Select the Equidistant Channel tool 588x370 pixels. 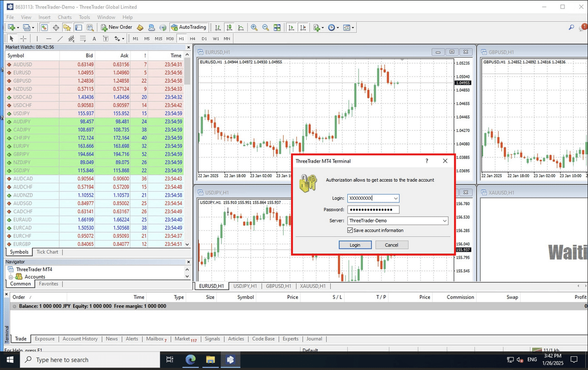click(x=72, y=38)
